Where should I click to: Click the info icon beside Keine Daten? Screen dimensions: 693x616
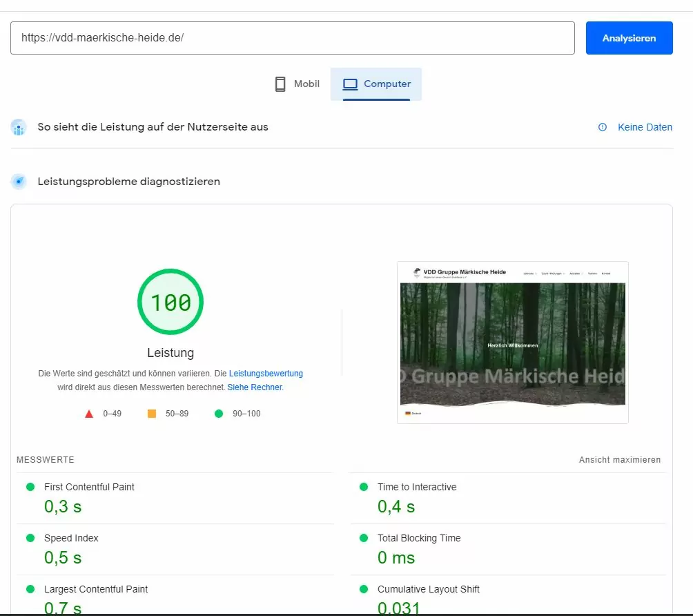point(603,127)
